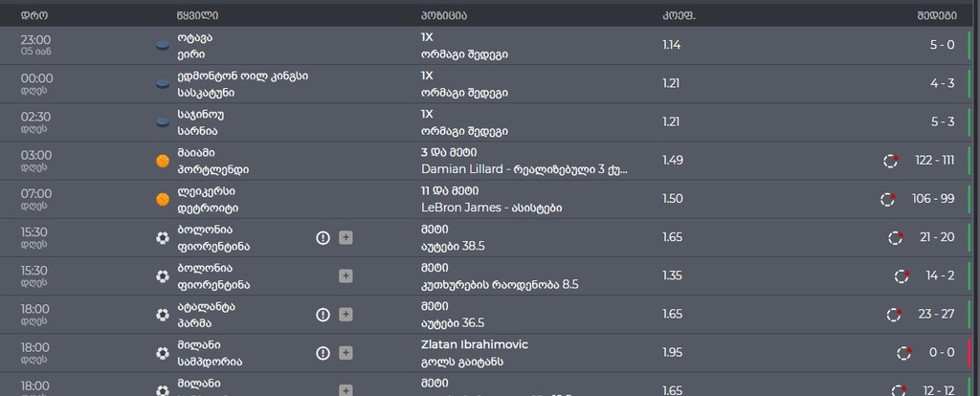
Task: Click the exclamation icon on მილანი – სამპდორია row
Action: point(323,353)
